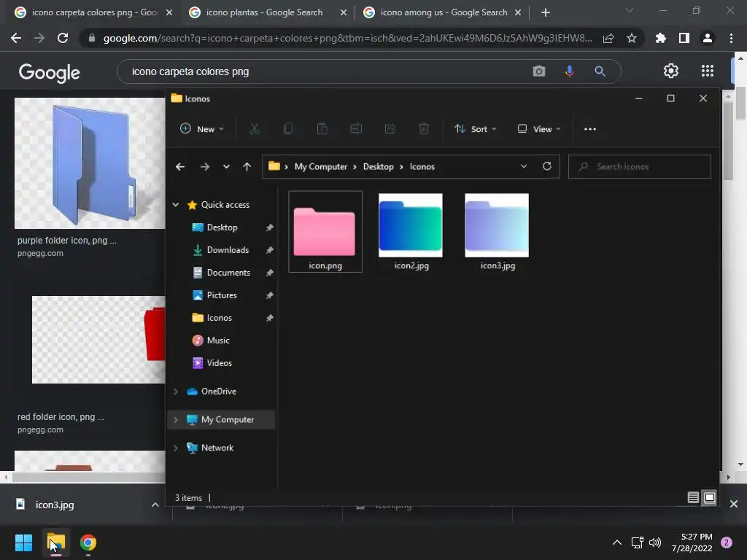
Task: Click the Google search magnifier button
Action: coord(600,71)
